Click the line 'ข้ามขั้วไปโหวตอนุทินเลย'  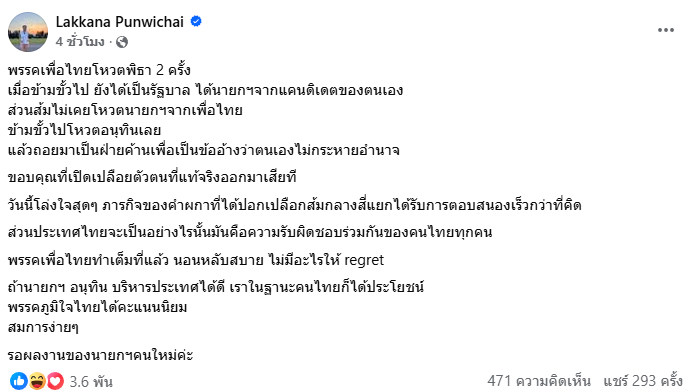click(84, 130)
